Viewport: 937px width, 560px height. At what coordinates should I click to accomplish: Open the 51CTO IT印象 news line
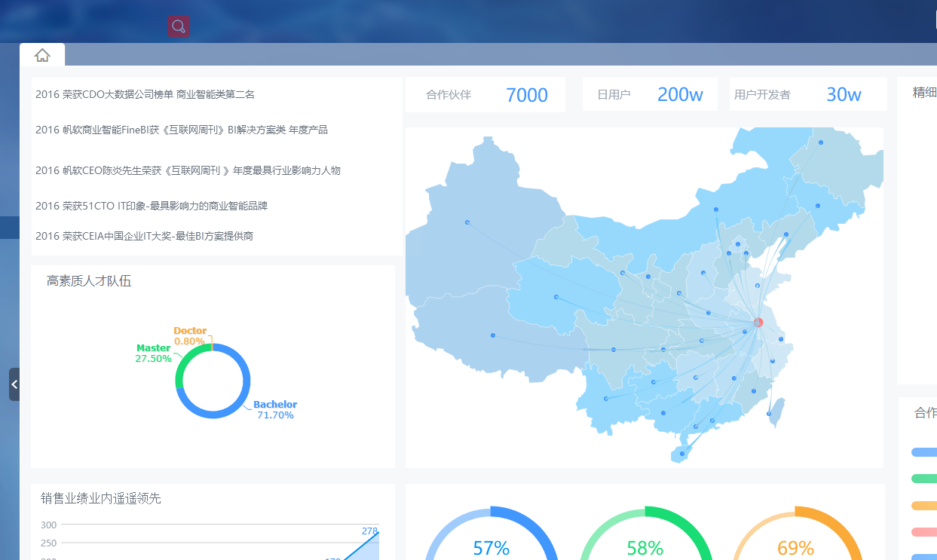152,206
